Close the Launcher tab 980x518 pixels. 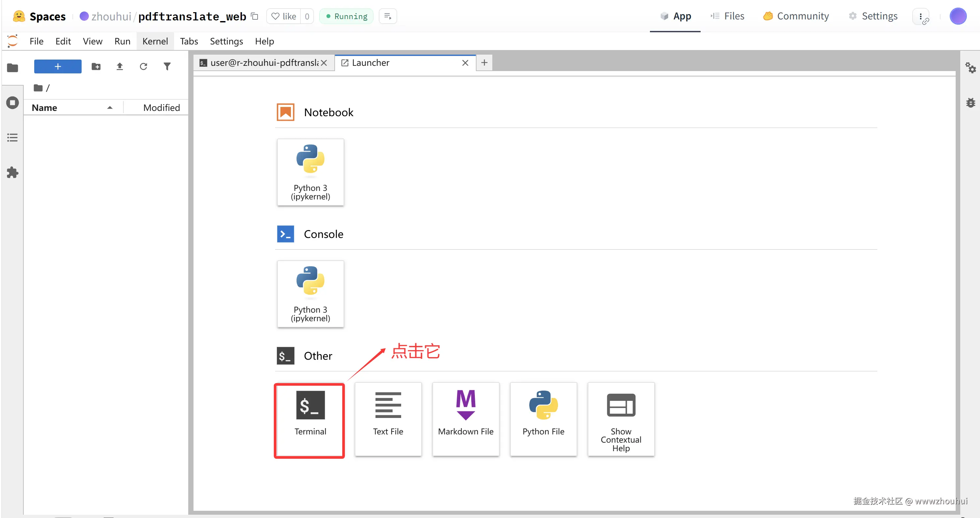click(465, 63)
